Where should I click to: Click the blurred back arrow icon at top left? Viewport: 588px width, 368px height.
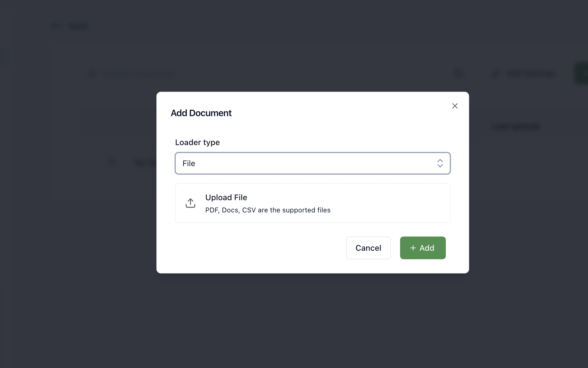coord(56,26)
